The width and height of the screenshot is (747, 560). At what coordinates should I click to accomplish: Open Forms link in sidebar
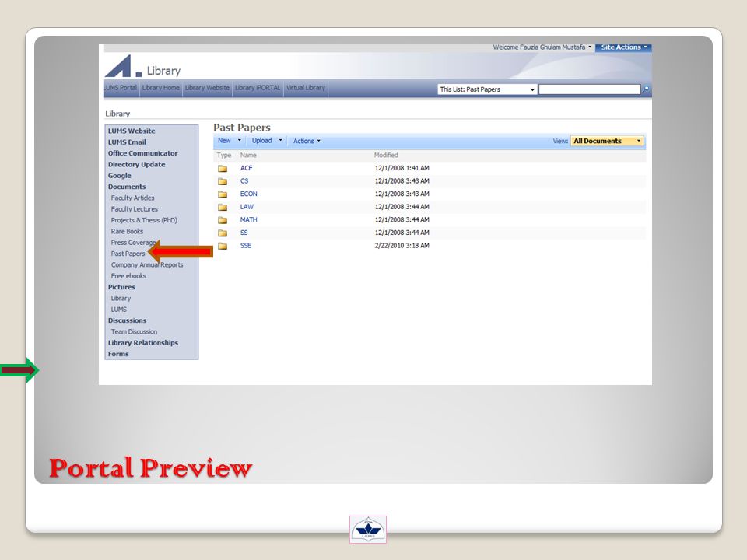[x=118, y=355]
